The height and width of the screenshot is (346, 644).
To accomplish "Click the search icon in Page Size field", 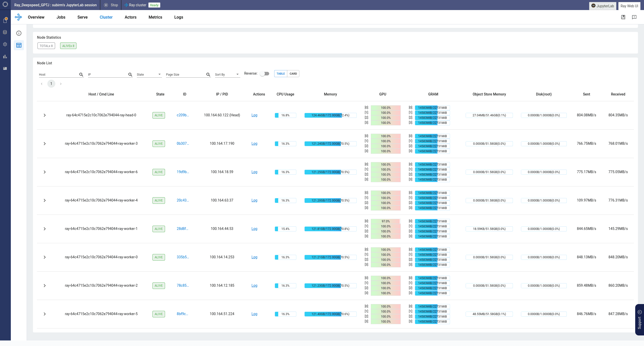I will [208, 75].
